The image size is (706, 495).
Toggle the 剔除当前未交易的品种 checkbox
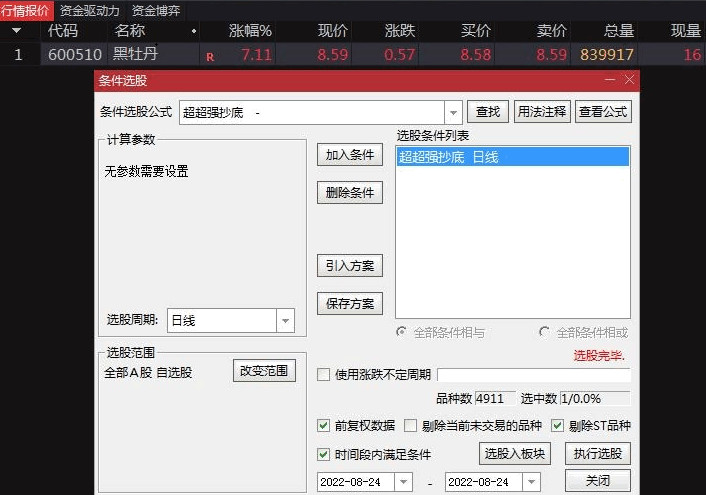pyautogui.click(x=410, y=425)
